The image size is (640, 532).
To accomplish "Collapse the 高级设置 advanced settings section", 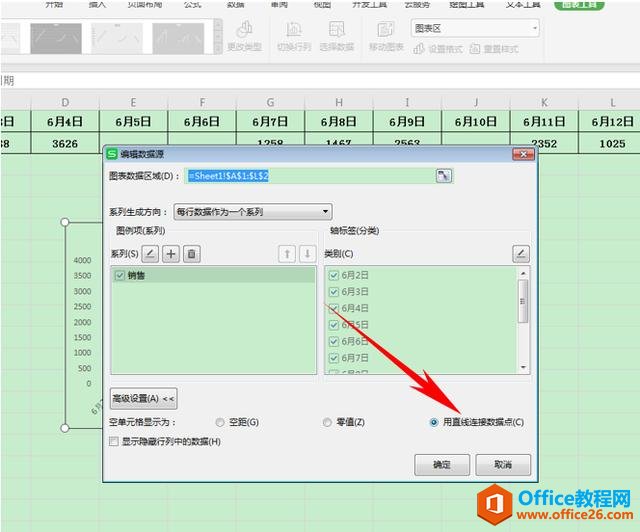I will tap(143, 398).
